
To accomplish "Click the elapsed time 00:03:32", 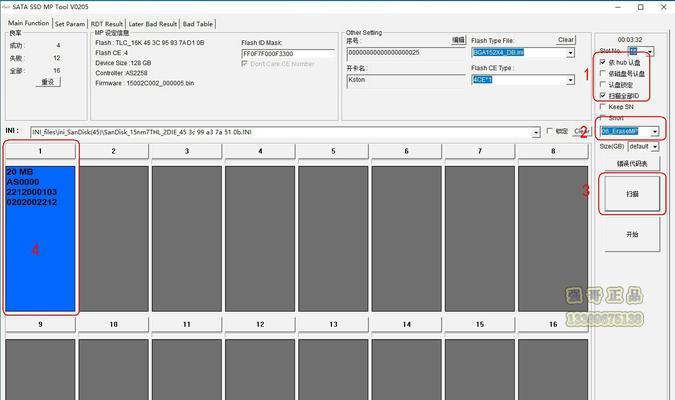I will (630, 40).
